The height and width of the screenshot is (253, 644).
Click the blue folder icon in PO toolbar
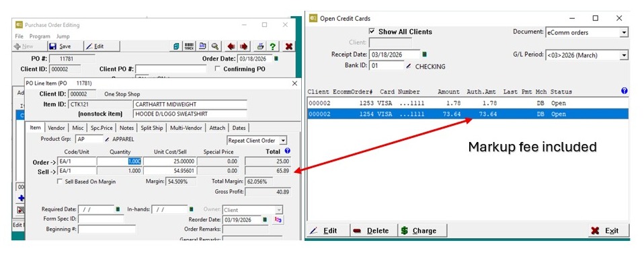(202, 46)
